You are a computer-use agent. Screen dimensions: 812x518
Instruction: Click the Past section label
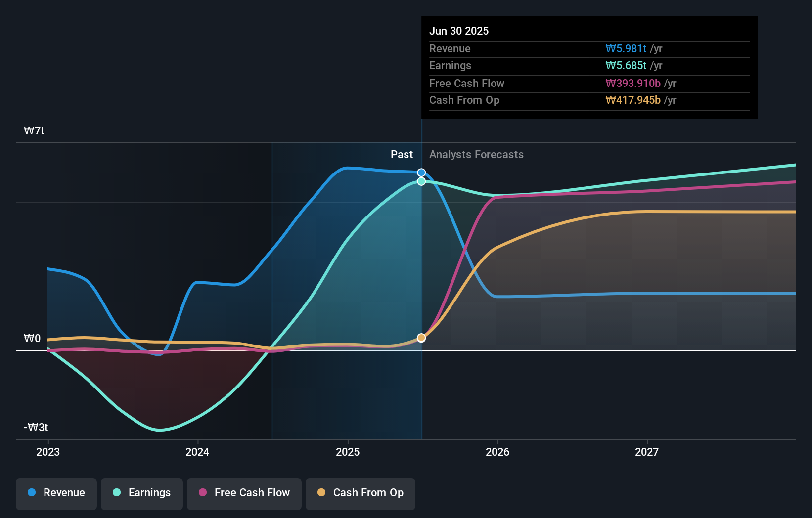click(x=402, y=154)
